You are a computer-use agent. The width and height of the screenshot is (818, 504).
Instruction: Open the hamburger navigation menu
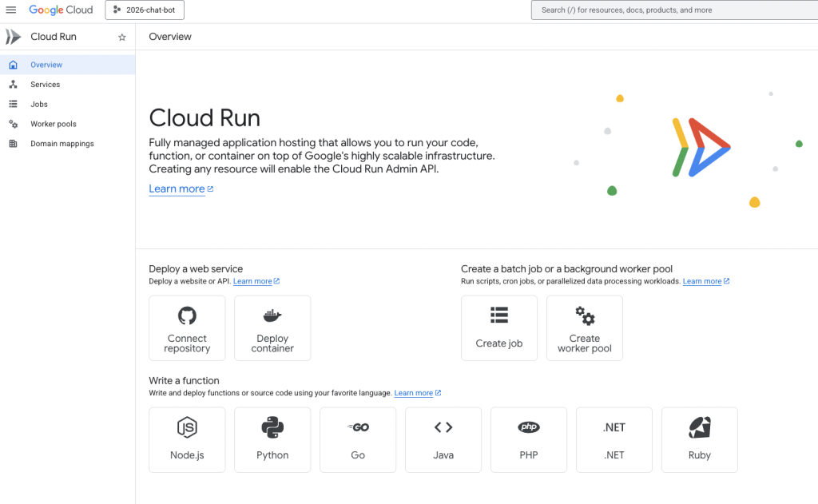tap(11, 10)
